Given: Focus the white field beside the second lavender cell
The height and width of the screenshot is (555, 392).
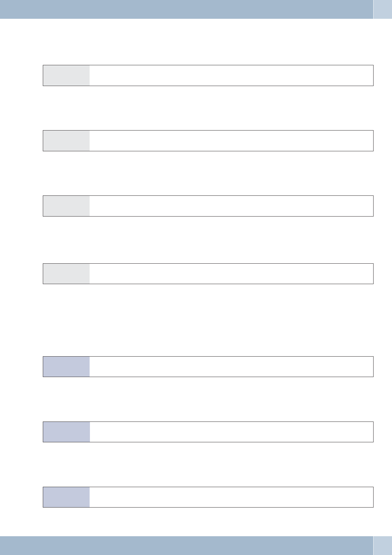Looking at the screenshot, I should click(231, 432).
